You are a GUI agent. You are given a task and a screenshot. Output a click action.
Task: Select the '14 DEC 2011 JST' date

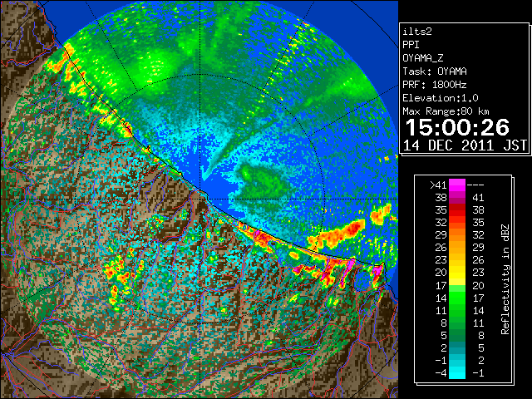coord(465,145)
